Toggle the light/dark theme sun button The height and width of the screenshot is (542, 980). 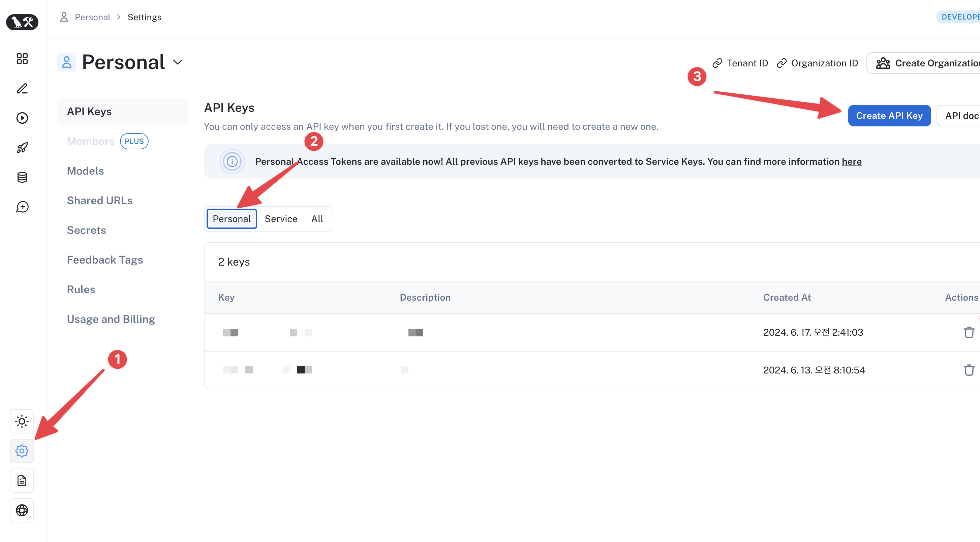pos(22,421)
